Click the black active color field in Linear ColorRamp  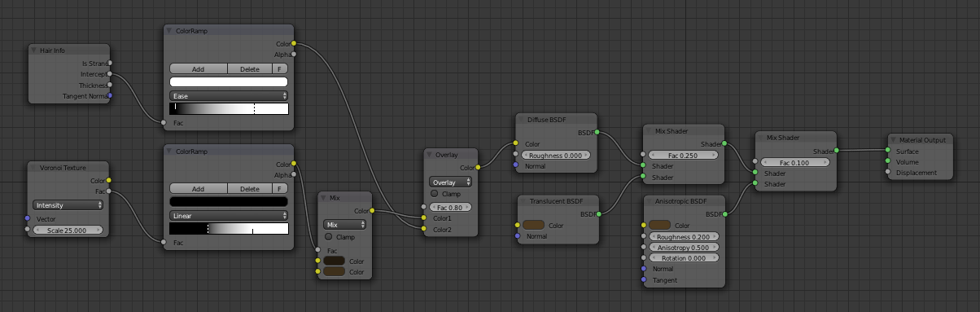tap(229, 202)
